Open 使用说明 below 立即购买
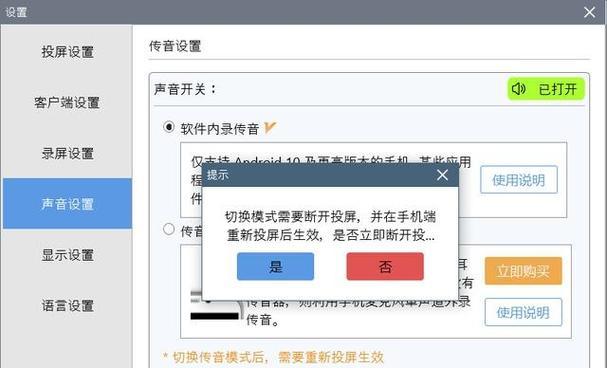This screenshot has width=607, height=368. click(523, 312)
